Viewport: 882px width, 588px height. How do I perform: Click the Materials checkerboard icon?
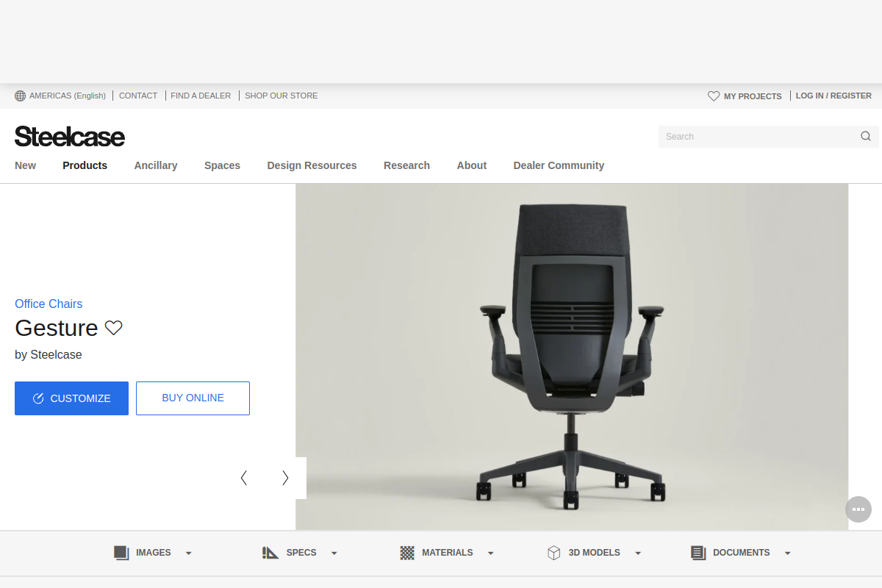pos(407,553)
